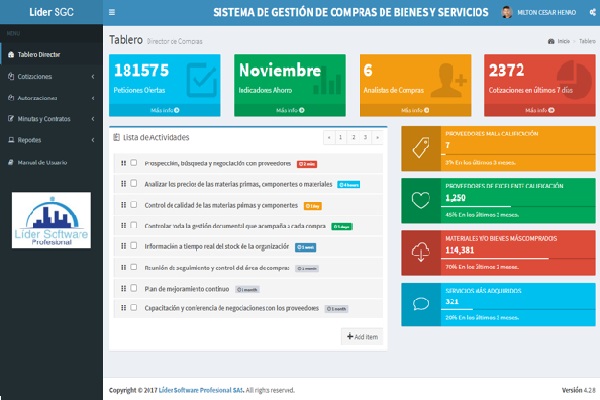This screenshot has width=600, height=400.
Task: Click the heart icon for Proveedores Excelente Calificación
Action: point(420,201)
